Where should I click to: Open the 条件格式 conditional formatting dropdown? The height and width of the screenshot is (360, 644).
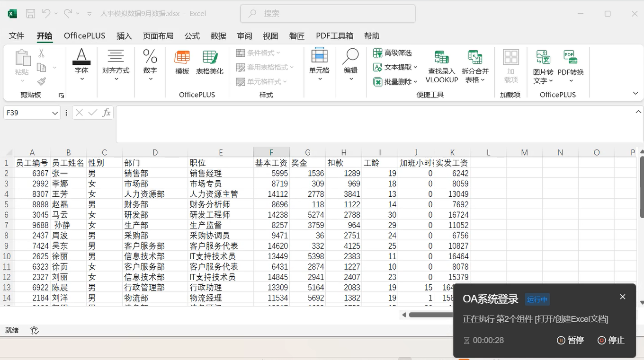pyautogui.click(x=259, y=53)
